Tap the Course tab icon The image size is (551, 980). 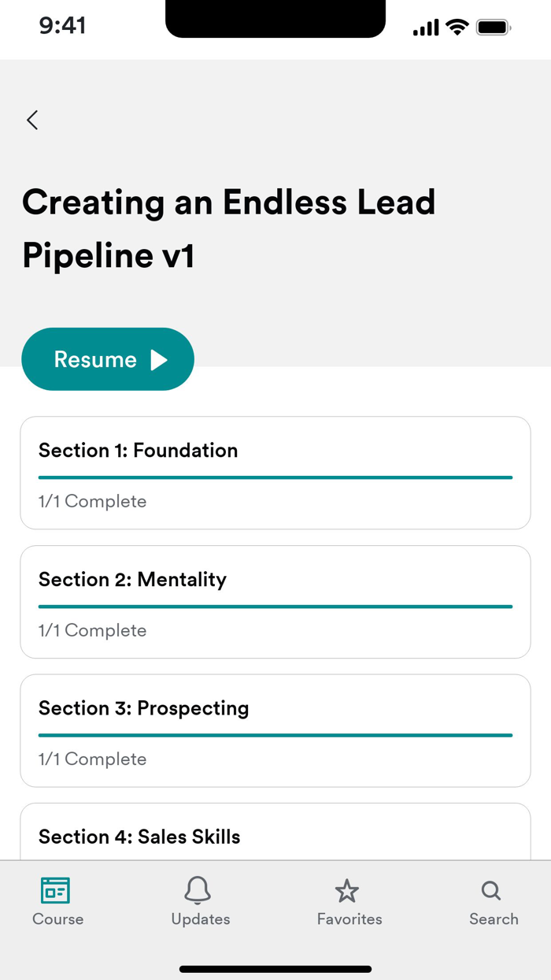56,890
